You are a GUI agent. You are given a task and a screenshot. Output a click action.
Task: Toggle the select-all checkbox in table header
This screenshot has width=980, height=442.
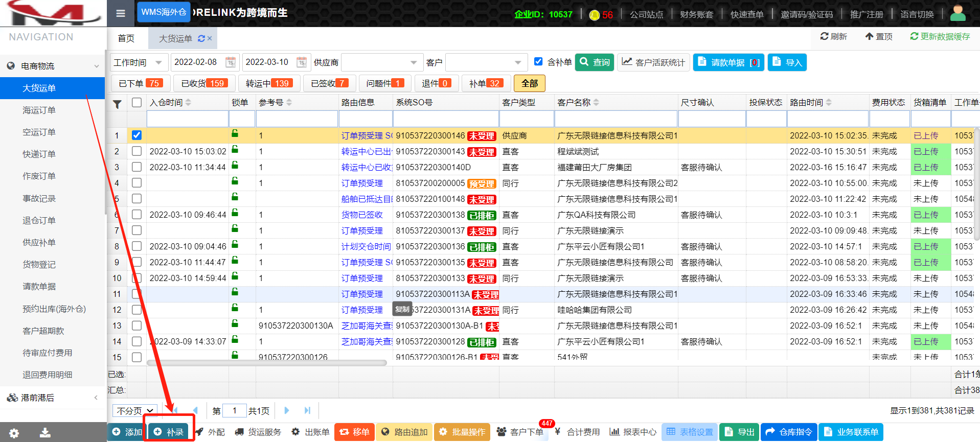point(136,103)
